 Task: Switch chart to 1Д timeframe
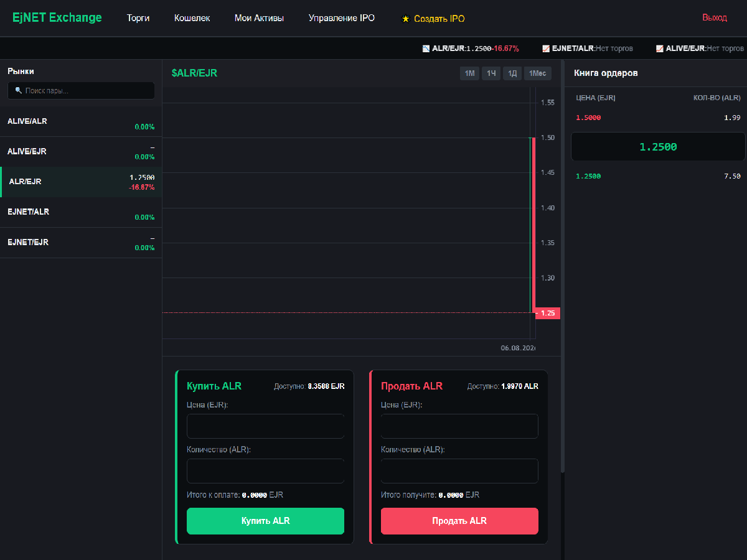512,73
